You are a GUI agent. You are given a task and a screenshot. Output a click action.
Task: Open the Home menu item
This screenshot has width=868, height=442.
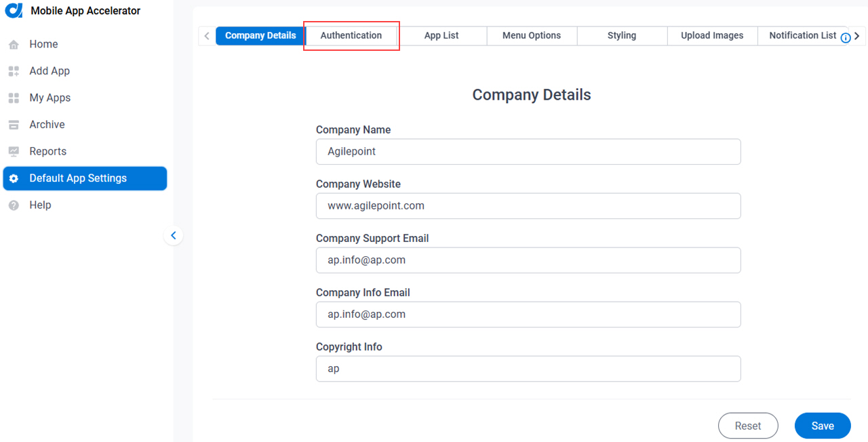(43, 44)
